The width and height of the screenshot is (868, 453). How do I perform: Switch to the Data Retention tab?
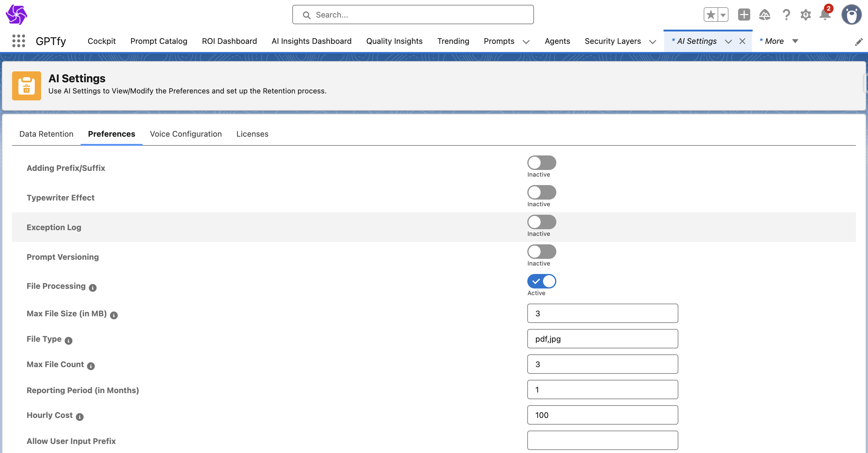(x=46, y=134)
